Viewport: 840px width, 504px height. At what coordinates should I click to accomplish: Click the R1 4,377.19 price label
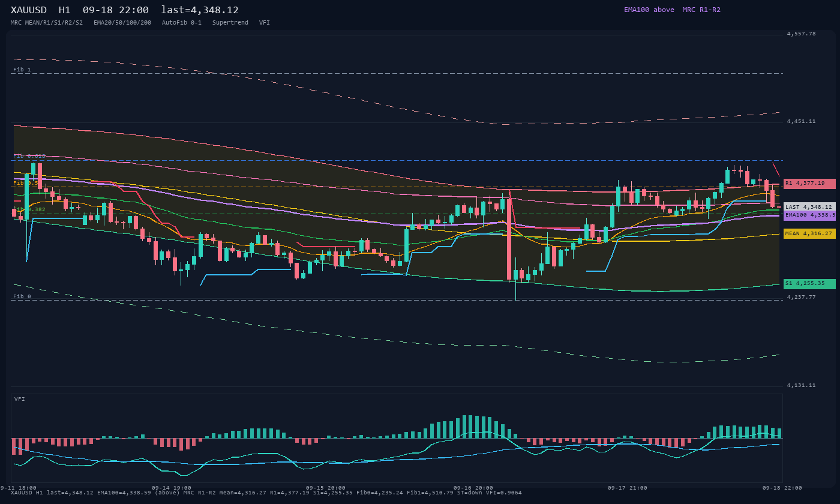click(x=809, y=184)
